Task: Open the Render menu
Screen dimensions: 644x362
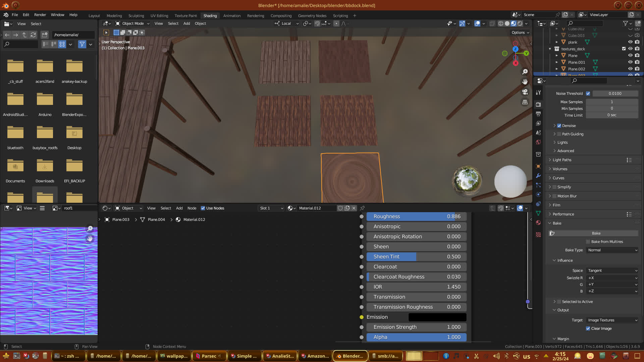Action: click(40, 15)
